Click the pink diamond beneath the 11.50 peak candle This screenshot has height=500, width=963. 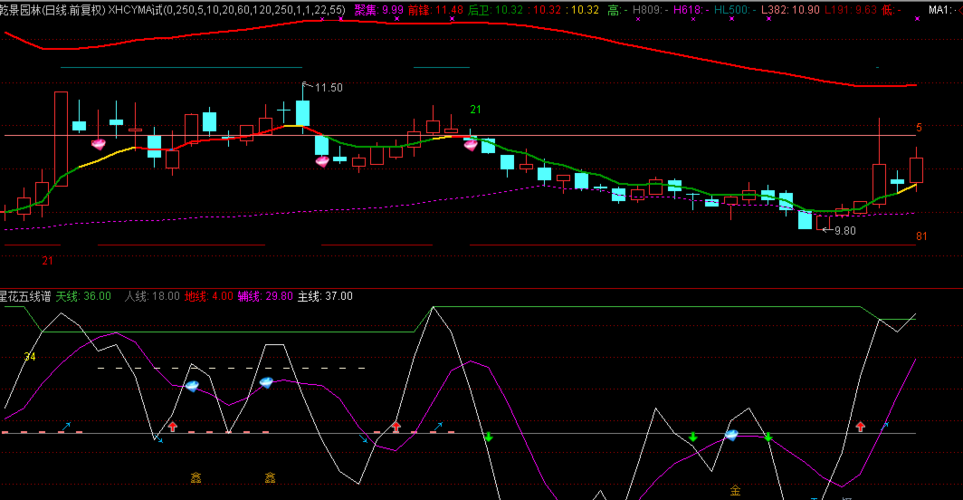(322, 162)
